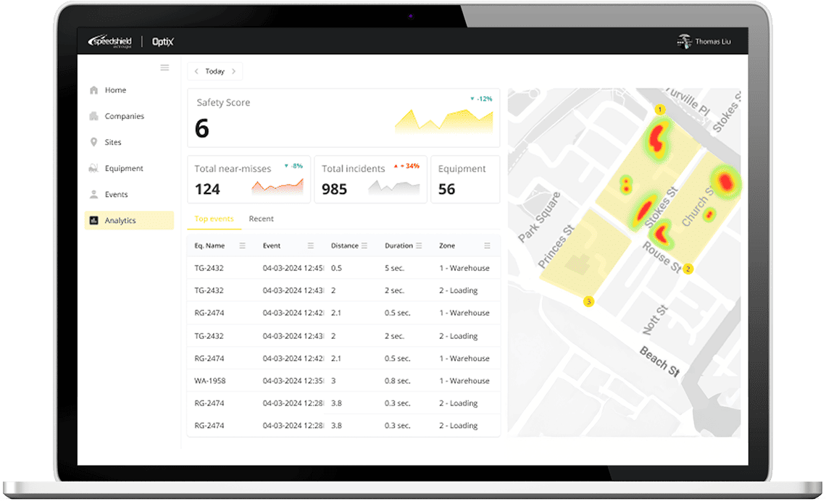Open Zone column filter menu

pyautogui.click(x=488, y=245)
